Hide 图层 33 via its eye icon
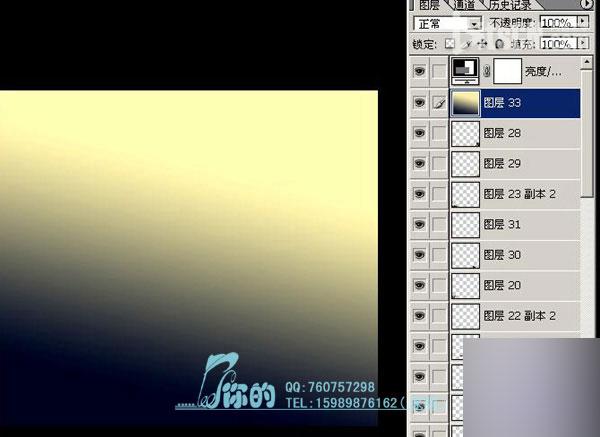This screenshot has height=437, width=600. pos(420,103)
